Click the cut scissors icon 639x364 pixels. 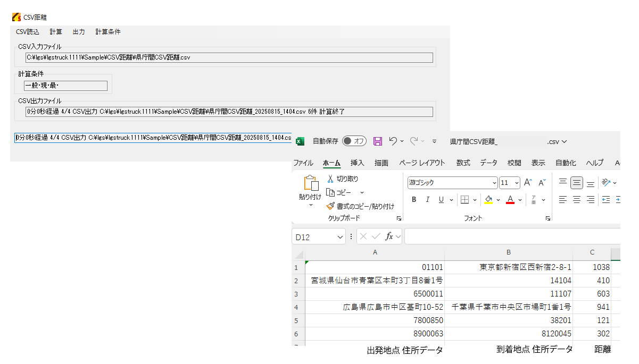[330, 179]
